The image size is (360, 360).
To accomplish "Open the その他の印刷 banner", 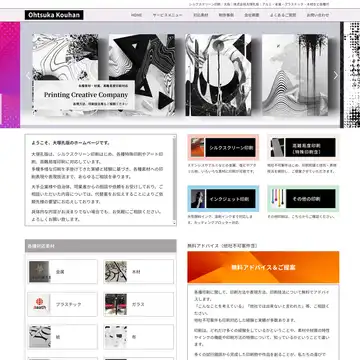I will pyautogui.click(x=303, y=199).
